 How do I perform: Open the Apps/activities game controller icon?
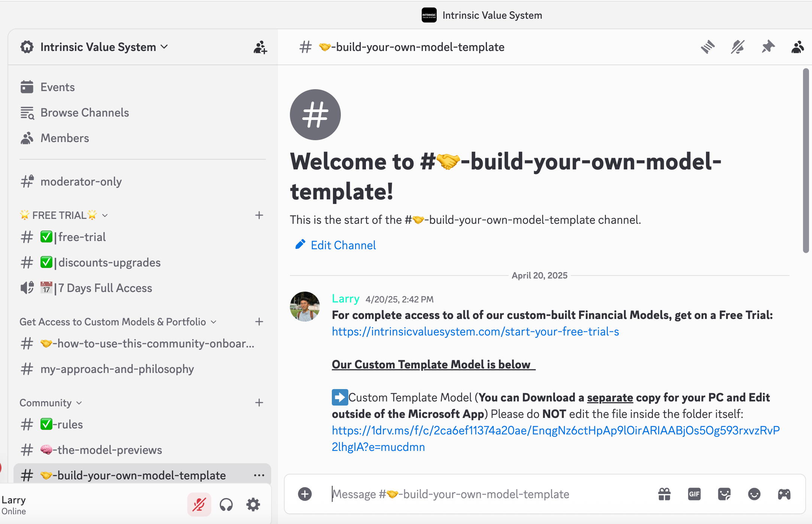coord(784,494)
